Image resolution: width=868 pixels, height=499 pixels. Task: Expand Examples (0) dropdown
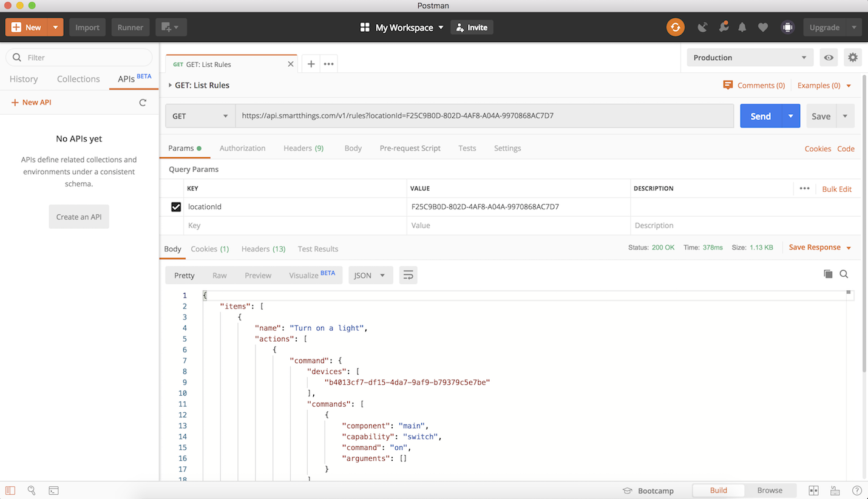pos(824,86)
